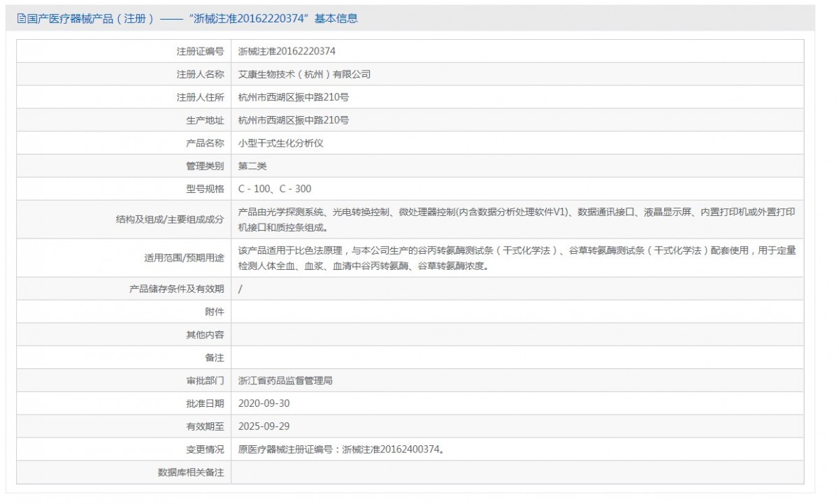The image size is (839, 504).
Task: Click the empty 附件 value cell
Action: (517, 312)
